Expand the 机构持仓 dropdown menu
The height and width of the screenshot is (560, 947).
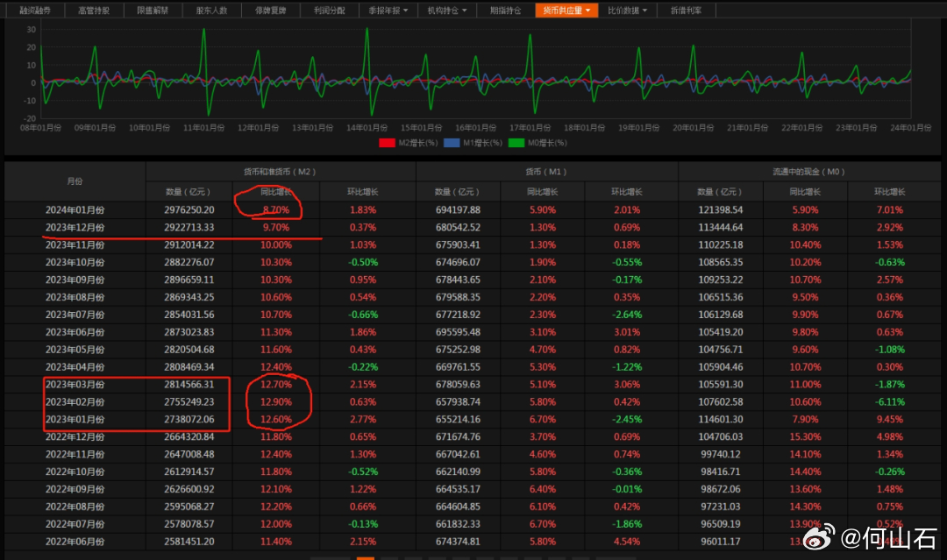tap(447, 11)
